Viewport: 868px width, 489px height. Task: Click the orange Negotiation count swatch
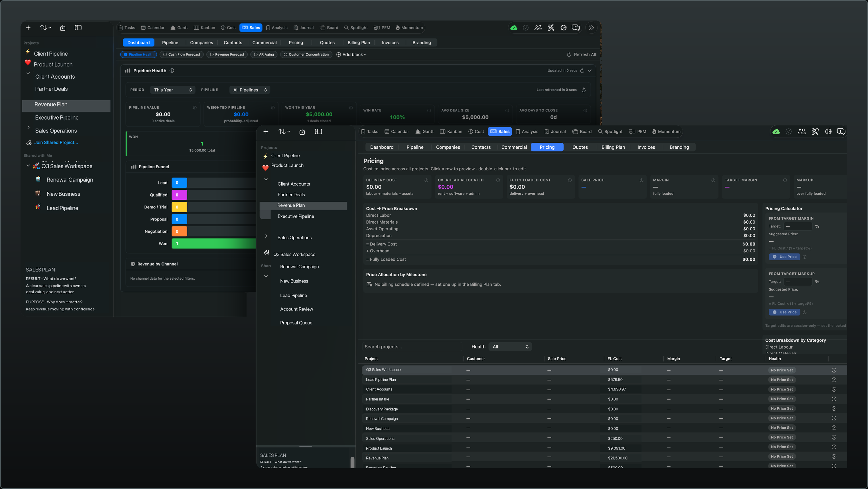pos(179,231)
